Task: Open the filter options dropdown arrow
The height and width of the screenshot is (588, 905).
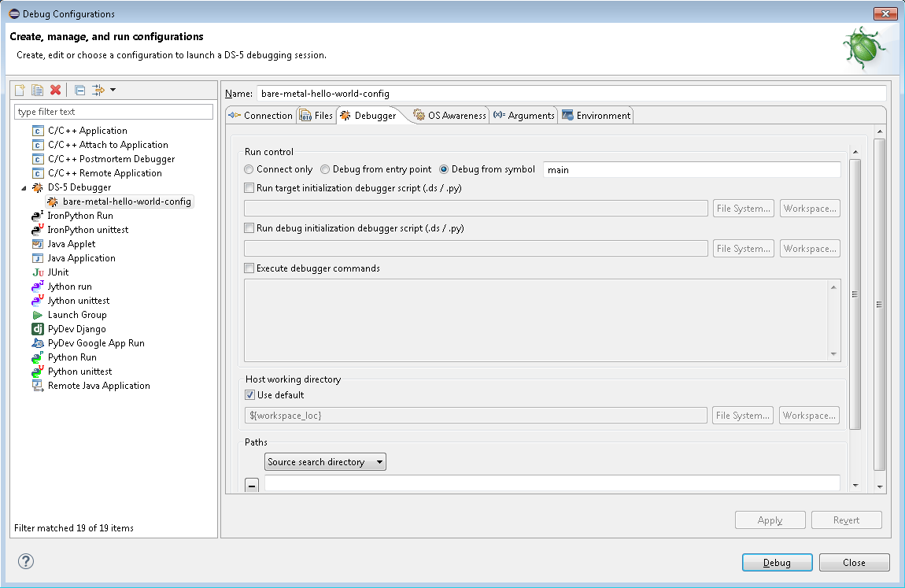Action: coord(113,90)
